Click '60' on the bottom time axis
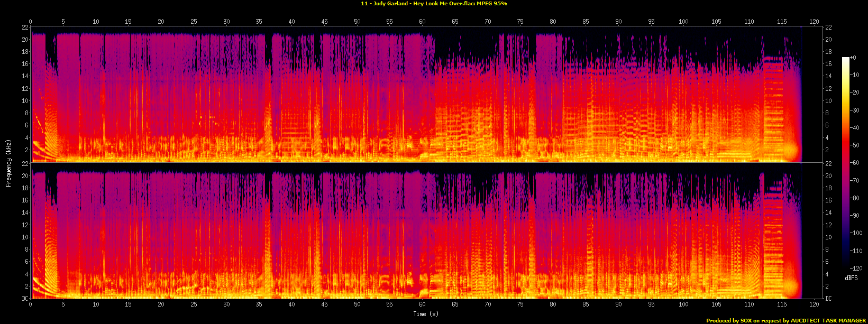 [x=422, y=304]
